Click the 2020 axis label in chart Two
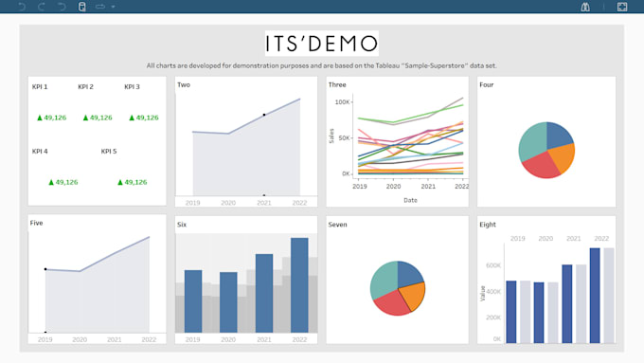644x363 pixels. [228, 203]
